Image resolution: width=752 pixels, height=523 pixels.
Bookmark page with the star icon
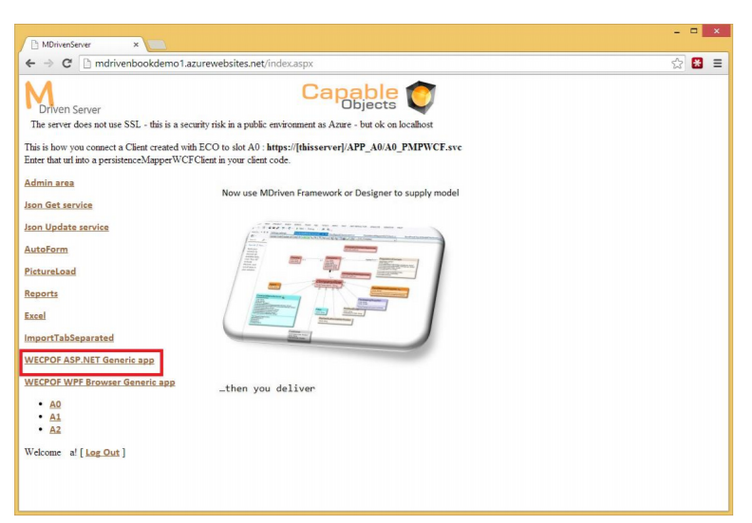click(x=677, y=63)
